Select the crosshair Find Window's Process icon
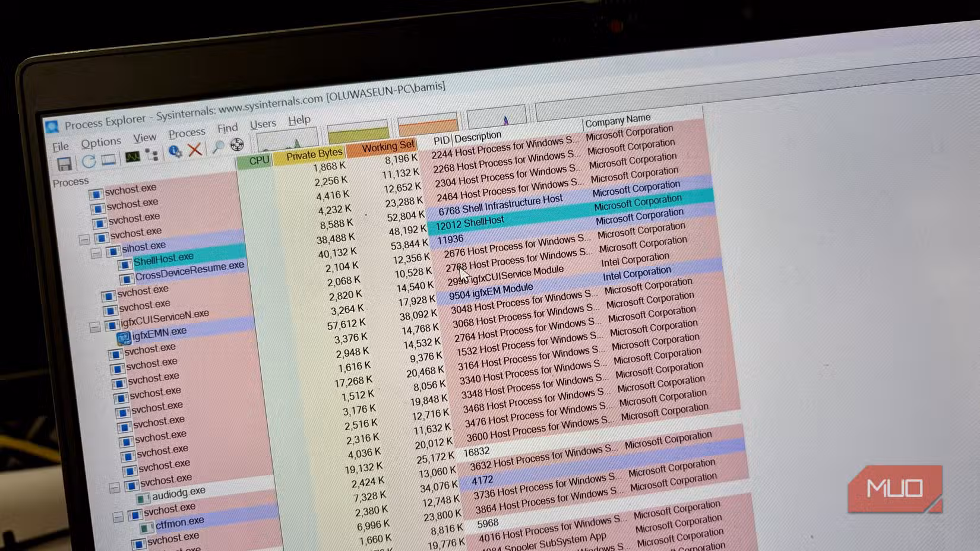The height and width of the screenshot is (551, 980). 237,144
